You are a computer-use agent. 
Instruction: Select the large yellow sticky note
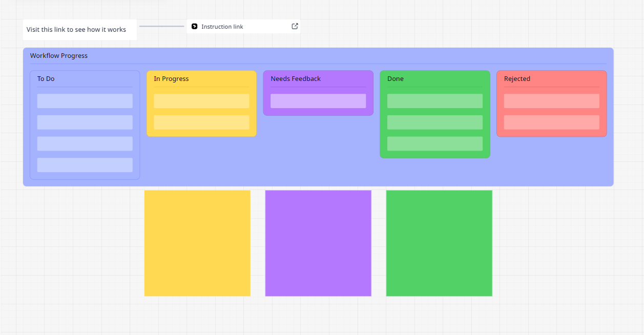point(197,243)
